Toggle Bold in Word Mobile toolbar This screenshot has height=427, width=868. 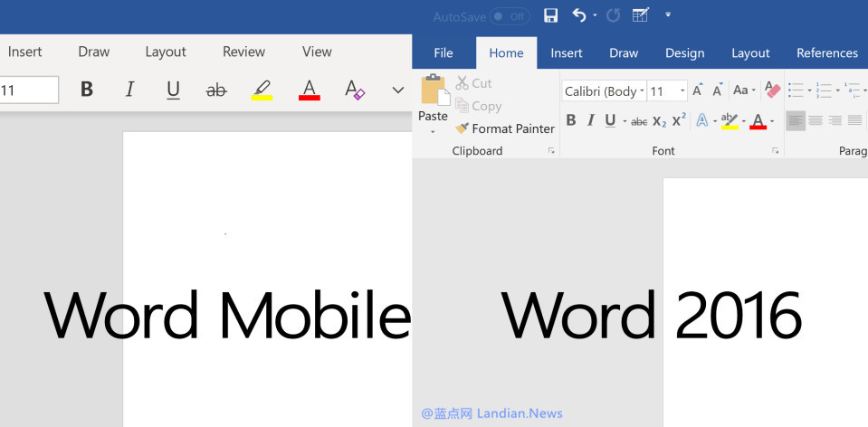click(87, 90)
